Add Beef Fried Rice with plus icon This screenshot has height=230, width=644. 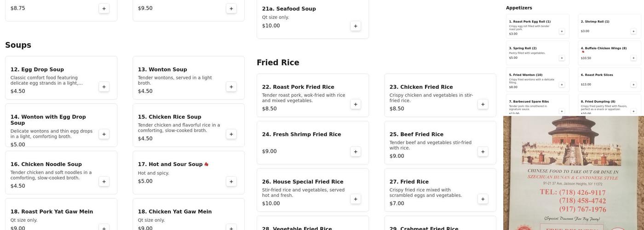483,152
